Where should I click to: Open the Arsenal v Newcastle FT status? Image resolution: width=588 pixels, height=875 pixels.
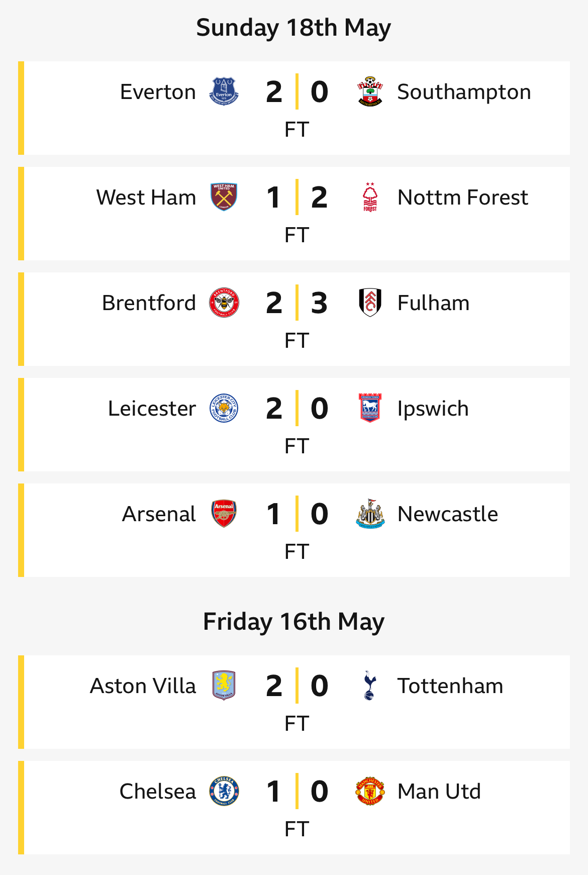pyautogui.click(x=297, y=551)
